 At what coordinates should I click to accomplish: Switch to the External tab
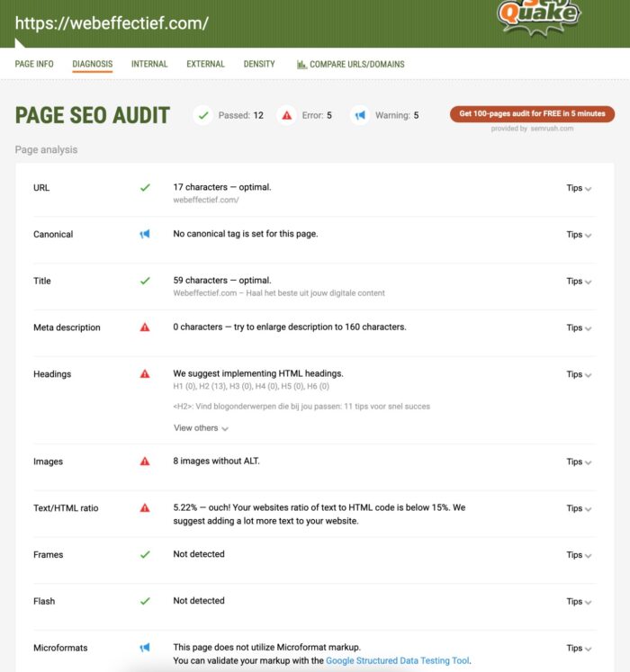pyautogui.click(x=205, y=64)
